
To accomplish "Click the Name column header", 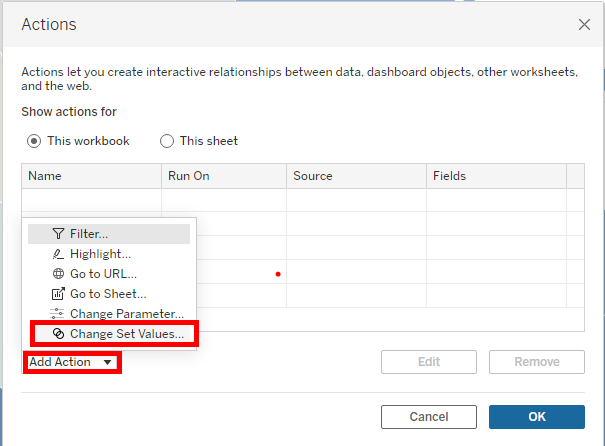I will [91, 176].
